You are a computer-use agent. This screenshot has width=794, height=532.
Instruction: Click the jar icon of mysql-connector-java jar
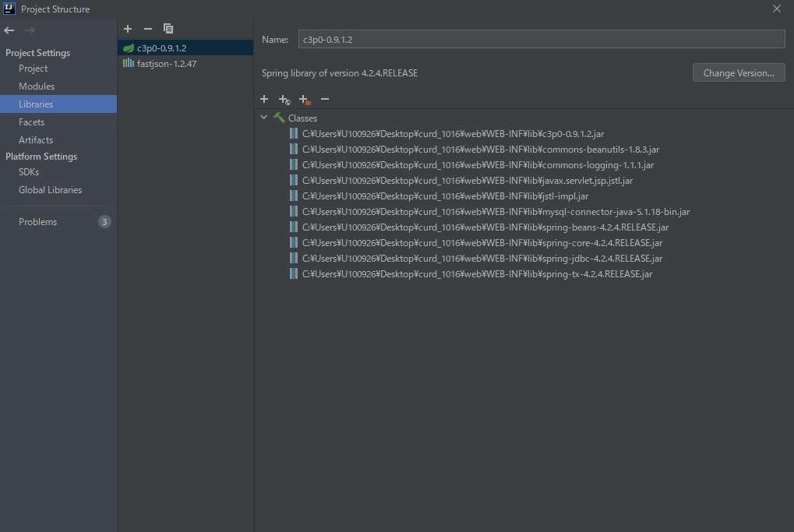293,211
